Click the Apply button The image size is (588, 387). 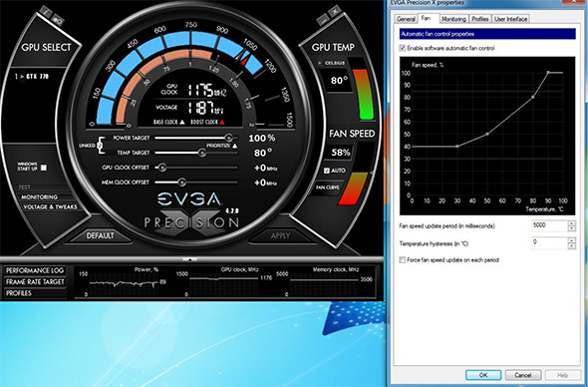tap(280, 235)
